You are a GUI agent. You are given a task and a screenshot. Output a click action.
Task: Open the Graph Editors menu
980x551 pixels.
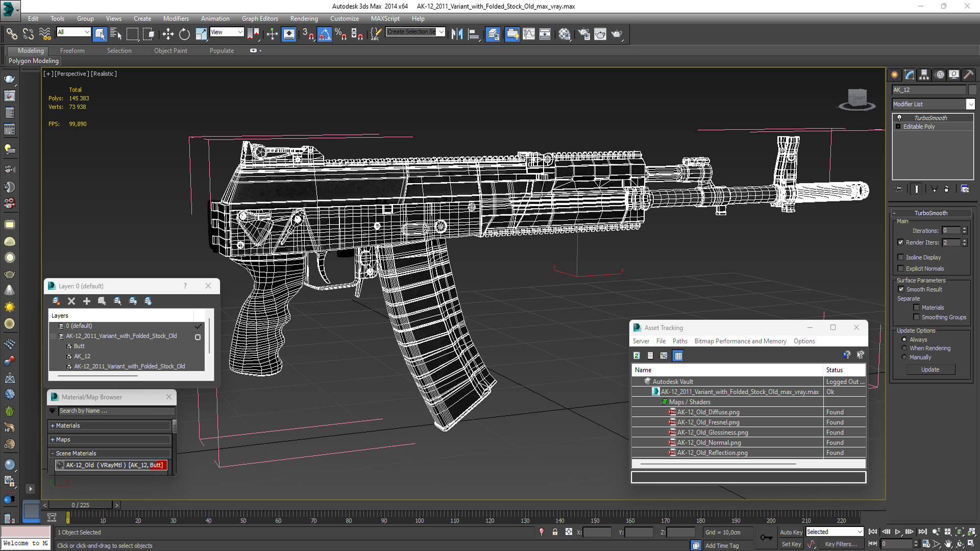coord(260,18)
